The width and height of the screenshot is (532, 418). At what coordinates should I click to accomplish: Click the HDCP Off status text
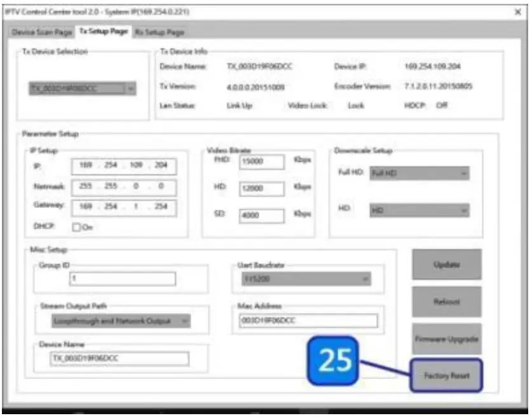[x=441, y=105]
